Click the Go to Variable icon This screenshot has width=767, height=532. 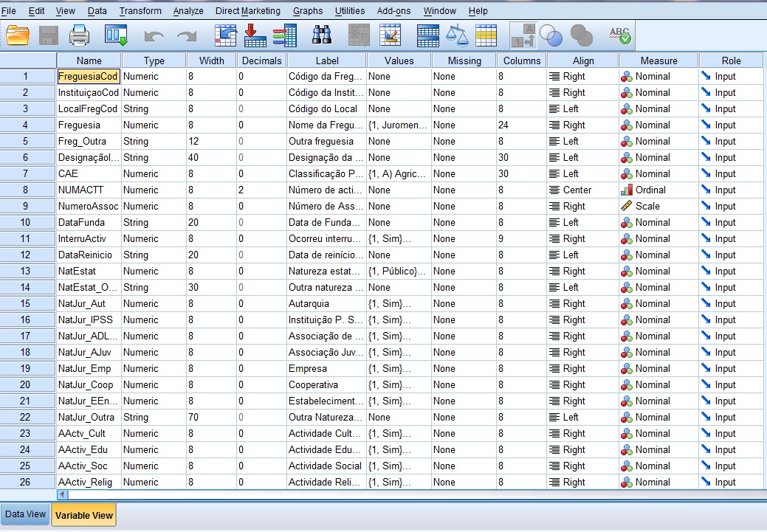coord(255,35)
